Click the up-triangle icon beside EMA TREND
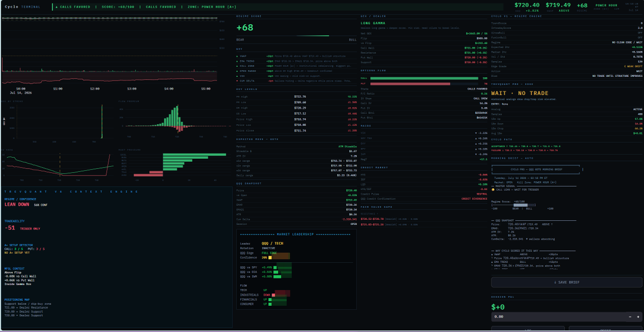The width and height of the screenshot is (644, 332). click(238, 61)
